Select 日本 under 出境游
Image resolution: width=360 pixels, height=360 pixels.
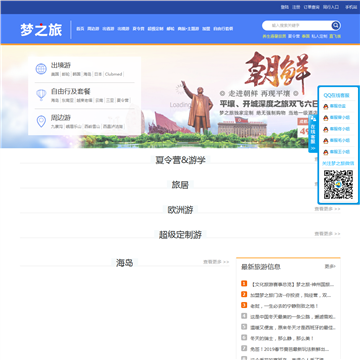(98, 74)
